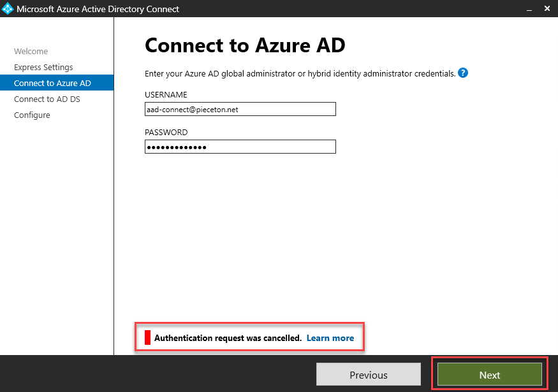Open the Express Settings step
Screen dimensions: 558x392
[x=43, y=67]
